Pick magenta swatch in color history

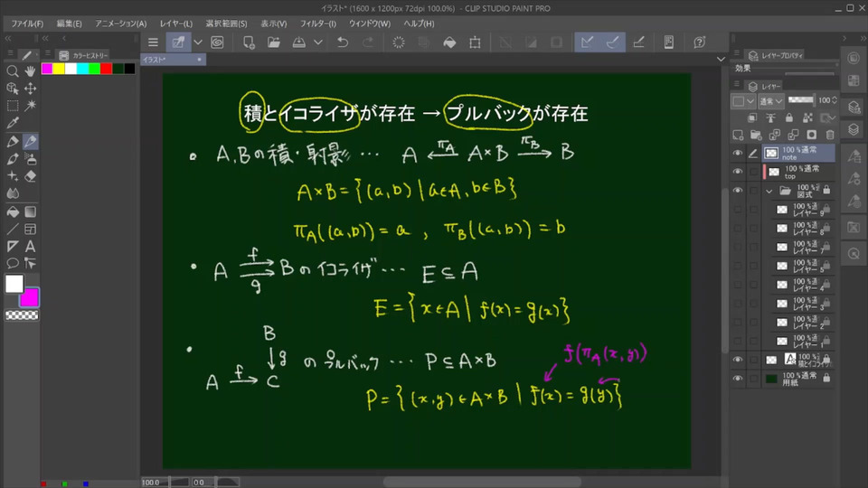coord(47,69)
